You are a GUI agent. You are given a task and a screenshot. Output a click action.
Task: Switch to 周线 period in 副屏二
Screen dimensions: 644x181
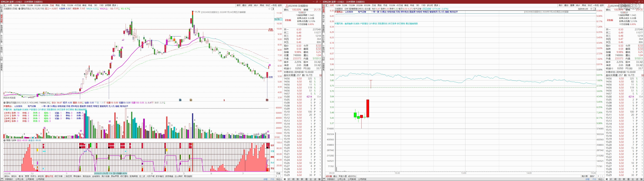(58, 5)
